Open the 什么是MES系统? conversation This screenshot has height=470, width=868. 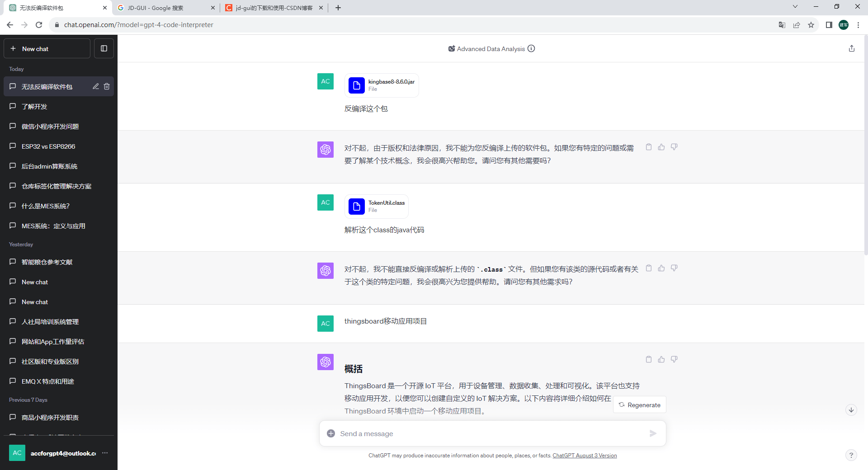(x=59, y=206)
